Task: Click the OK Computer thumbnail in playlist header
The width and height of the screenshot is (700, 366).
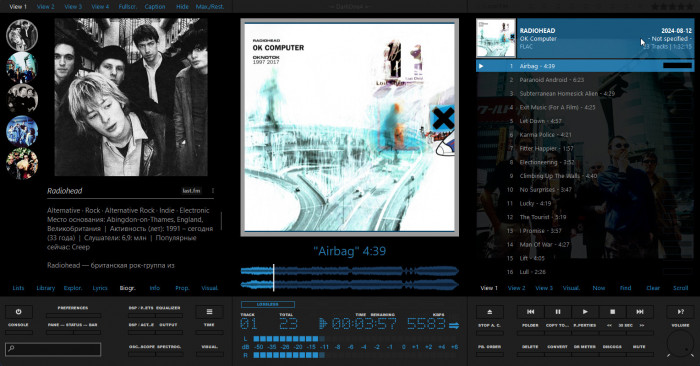Action: pos(496,38)
